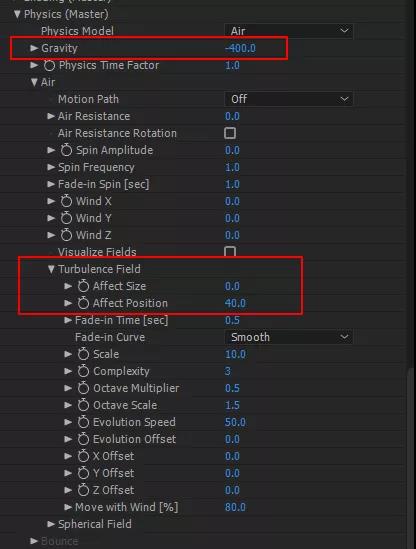This screenshot has height=549, width=416.
Task: Enable keyframing stopwatch for Spin Amplitude
Action: pos(66,150)
